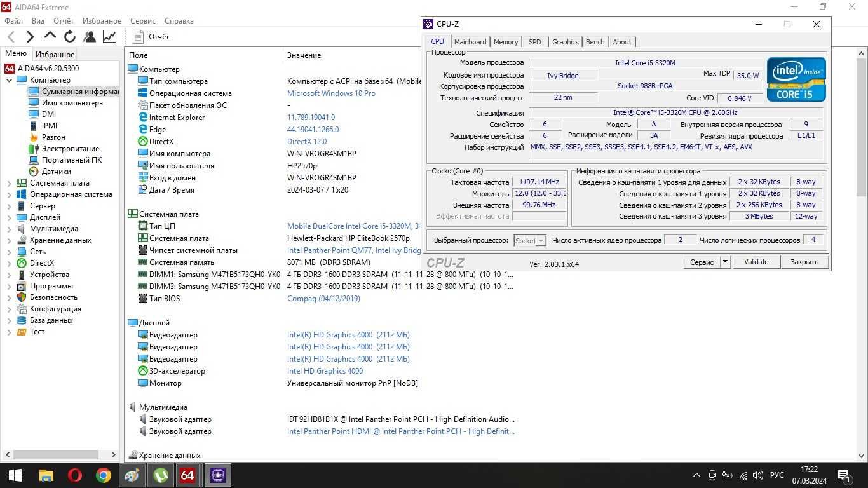
Task: Select Конфигурация tree item
Action: pos(48,309)
